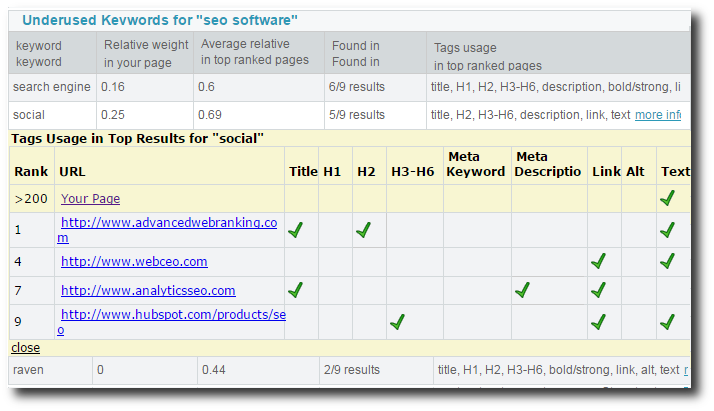Click the Rank column header
Viewport: 714px width, 411px height.
[x=31, y=172]
